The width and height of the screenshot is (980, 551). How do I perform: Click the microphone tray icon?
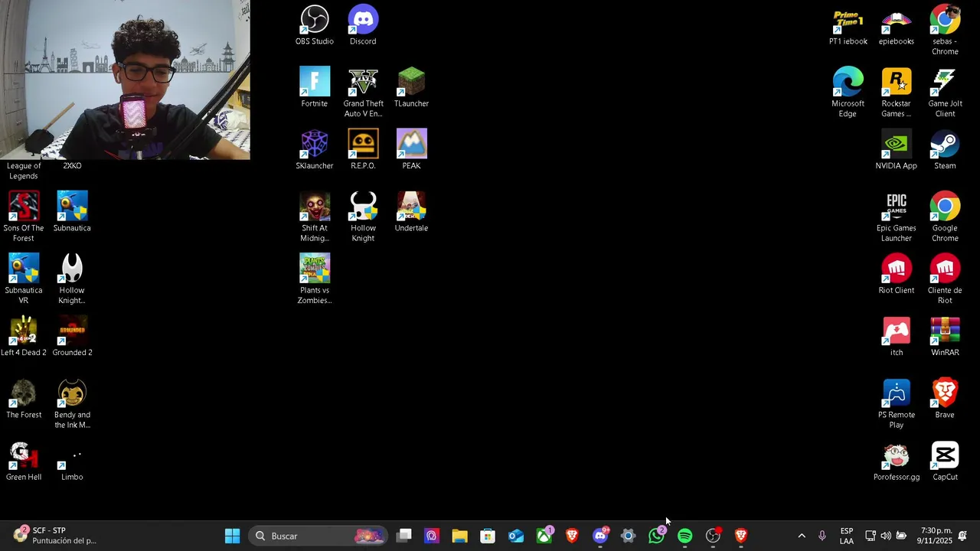point(822,536)
